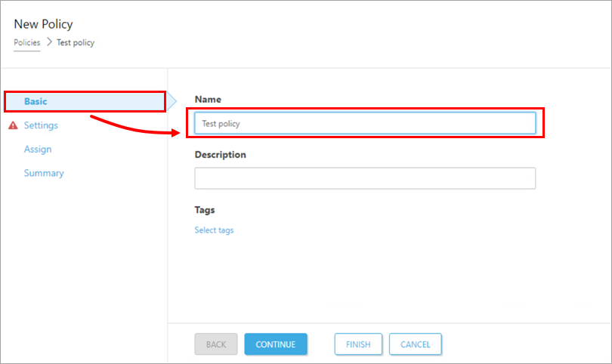612x364 pixels.
Task: Click into the Description text box
Action: (365, 178)
